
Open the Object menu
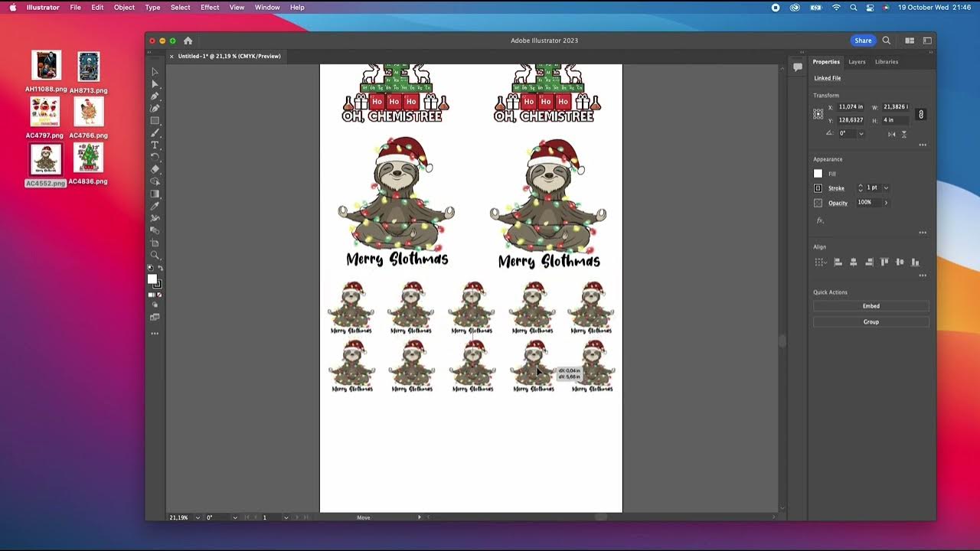tap(124, 7)
